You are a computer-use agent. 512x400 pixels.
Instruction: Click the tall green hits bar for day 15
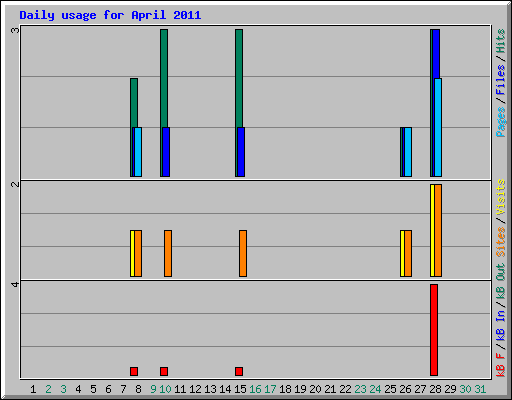click(239, 78)
